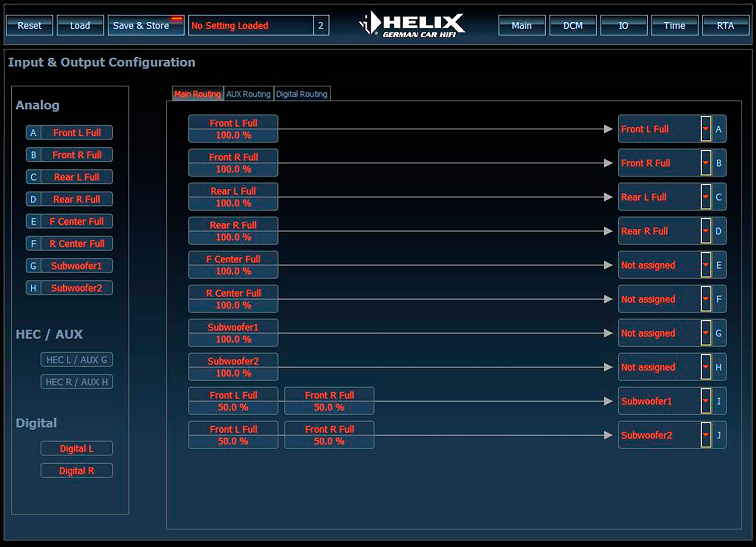Click Rear R Full 100.0 % routing block
Image resolution: width=756 pixels, height=547 pixels.
[x=233, y=231]
